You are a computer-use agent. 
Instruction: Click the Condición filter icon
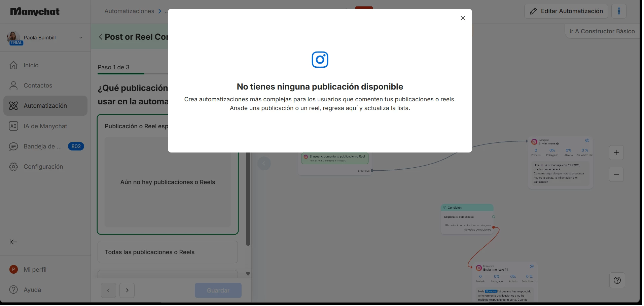(x=444, y=208)
